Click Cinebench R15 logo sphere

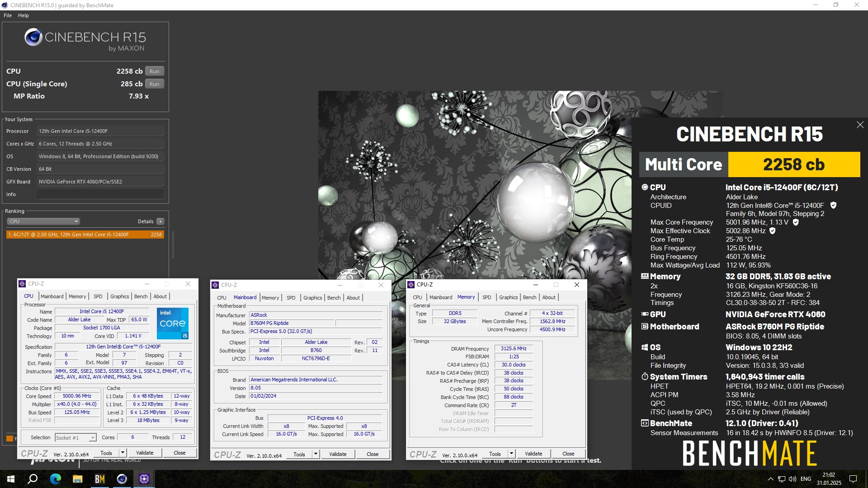click(33, 38)
